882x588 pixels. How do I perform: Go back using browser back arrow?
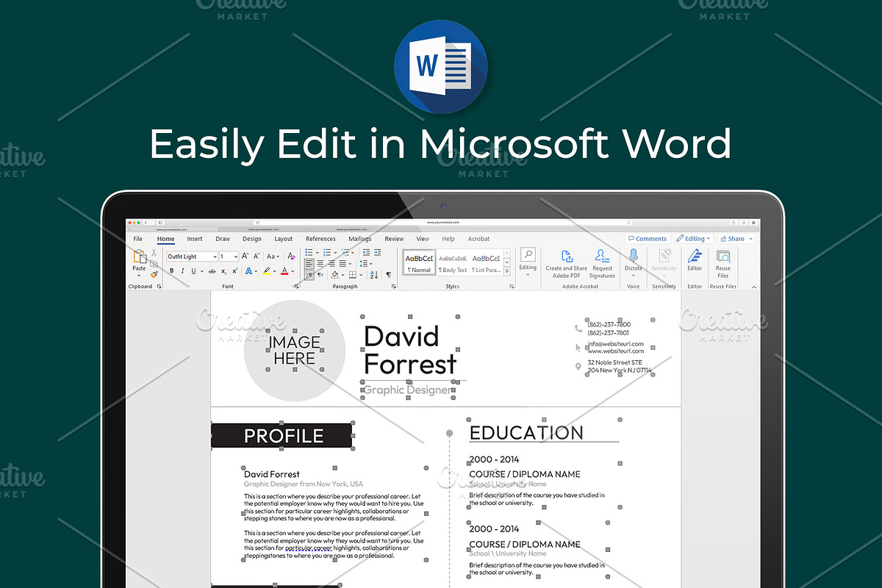coord(146,223)
